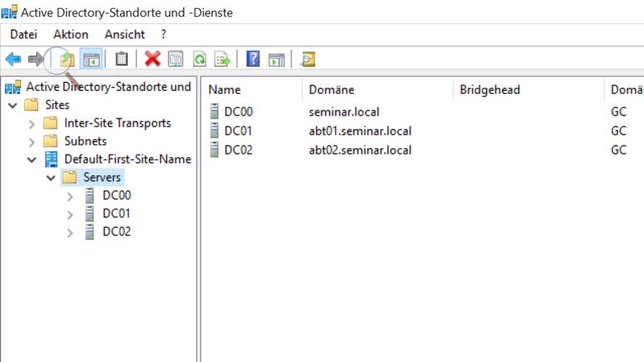Collapse the Sites tree node
The width and height of the screenshot is (644, 362).
tap(13, 105)
